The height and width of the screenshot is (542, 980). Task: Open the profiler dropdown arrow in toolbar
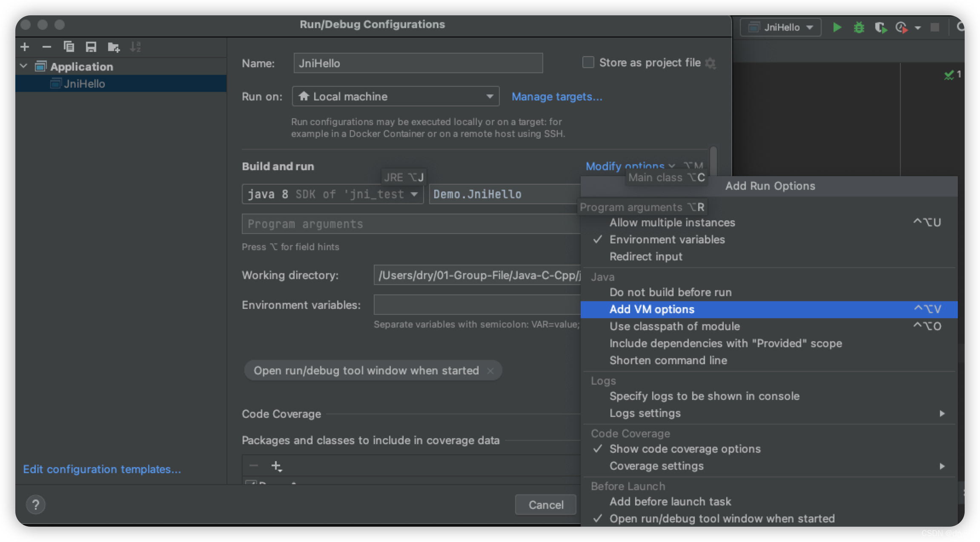(918, 28)
